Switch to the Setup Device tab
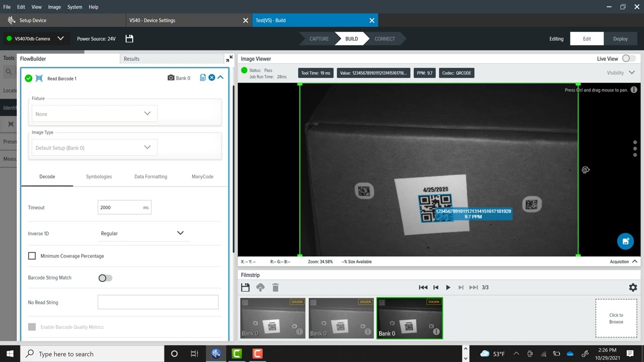Viewport: 644px width, 362px height. pyautogui.click(x=63, y=21)
